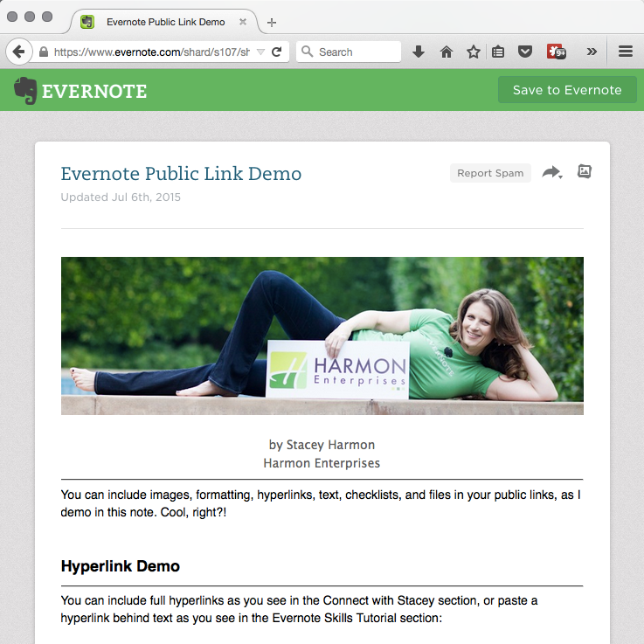Click the note image view icon
The image size is (644, 644).
click(585, 171)
